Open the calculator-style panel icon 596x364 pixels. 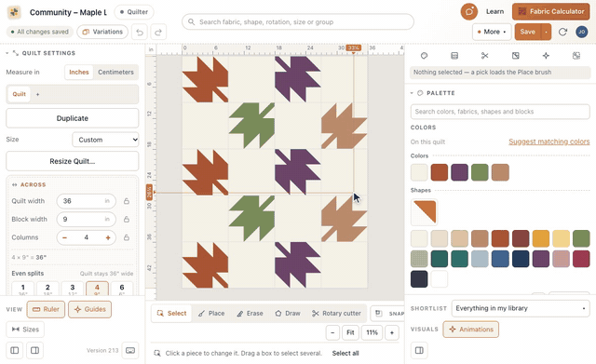pyautogui.click(x=454, y=56)
